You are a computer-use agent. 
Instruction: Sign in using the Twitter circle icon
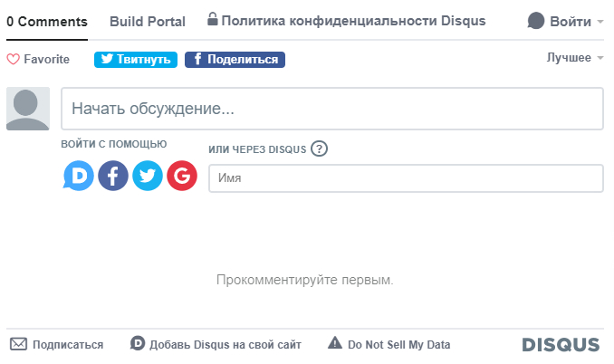pos(148,176)
